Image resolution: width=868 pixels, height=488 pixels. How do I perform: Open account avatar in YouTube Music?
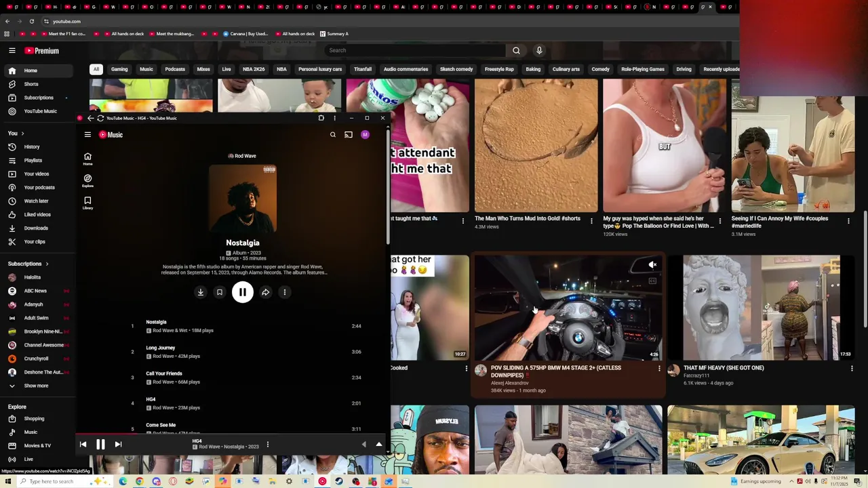click(x=365, y=135)
